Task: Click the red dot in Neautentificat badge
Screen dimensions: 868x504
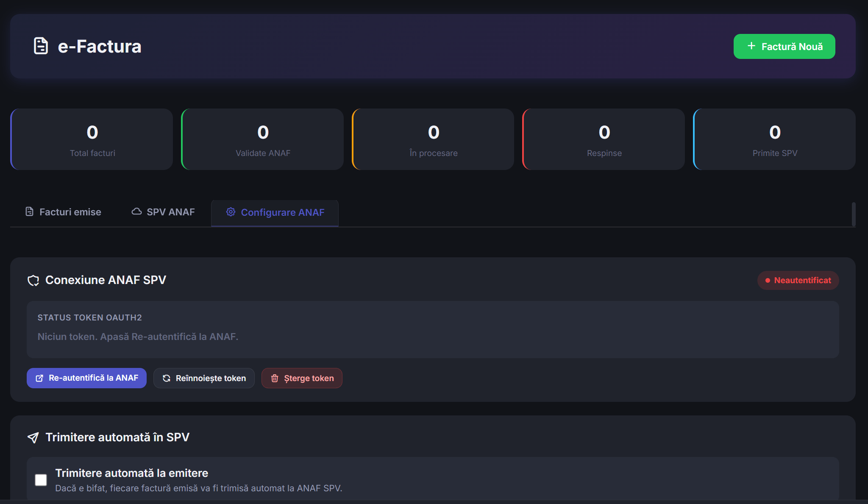Action: pos(768,280)
